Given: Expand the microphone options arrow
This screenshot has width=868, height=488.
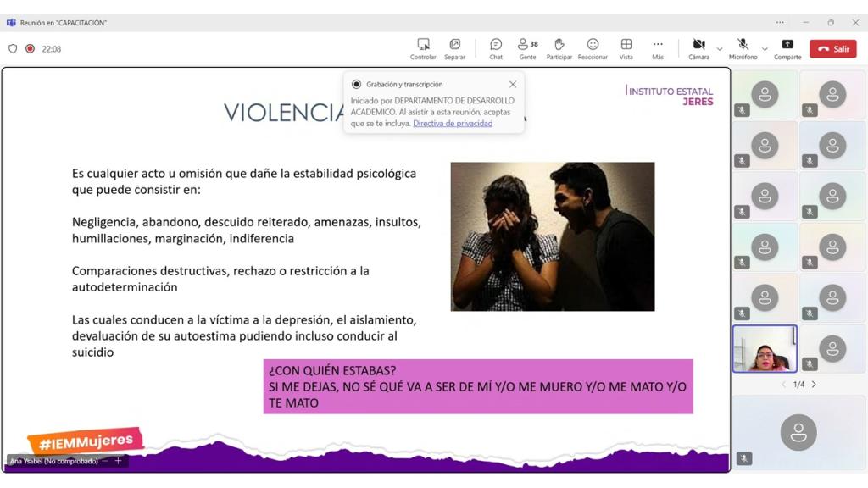Looking at the screenshot, I should point(765,49).
